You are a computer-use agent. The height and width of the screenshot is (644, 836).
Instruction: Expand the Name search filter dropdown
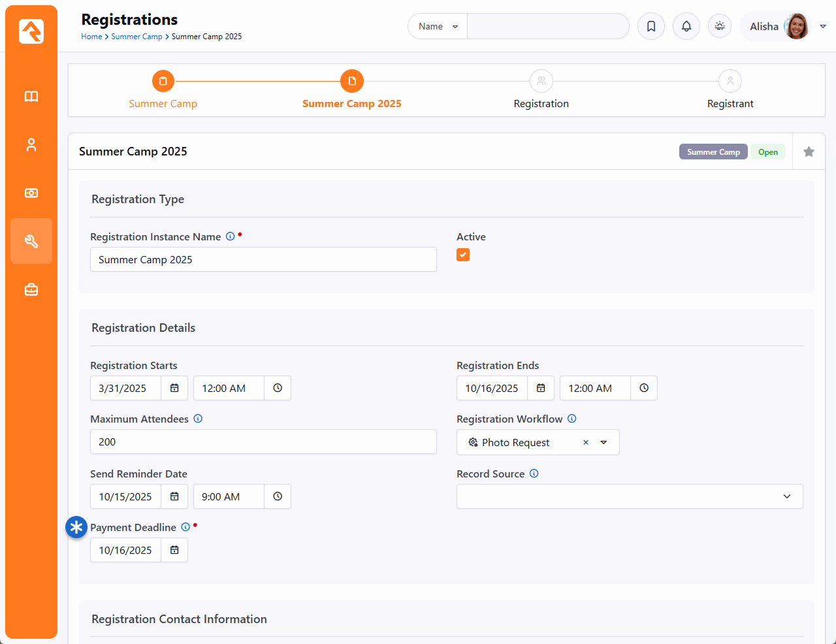point(438,26)
